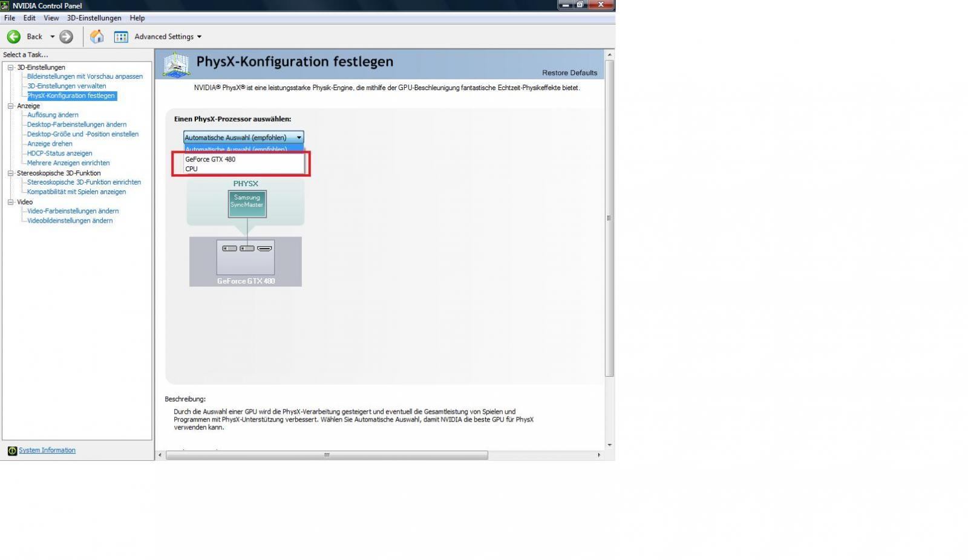968x560 pixels.
Task: Open the Edit menu
Action: tap(29, 18)
